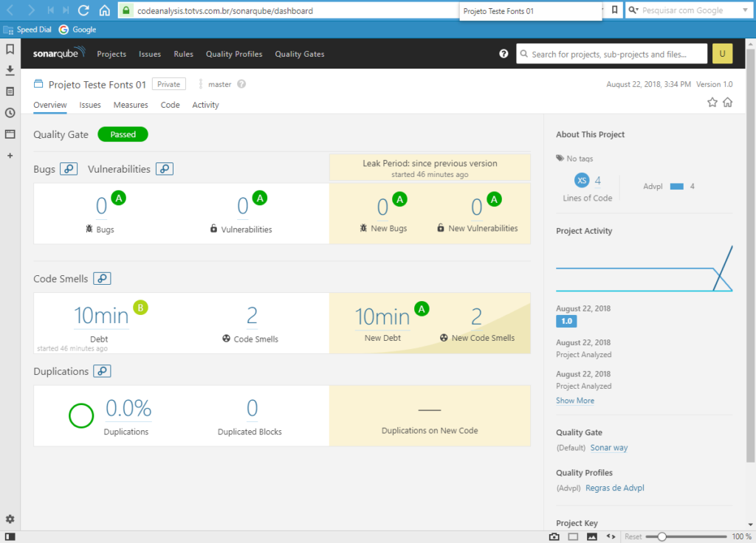Open the Google bookmark
Viewport: 756px width, 543px height.
[78, 30]
